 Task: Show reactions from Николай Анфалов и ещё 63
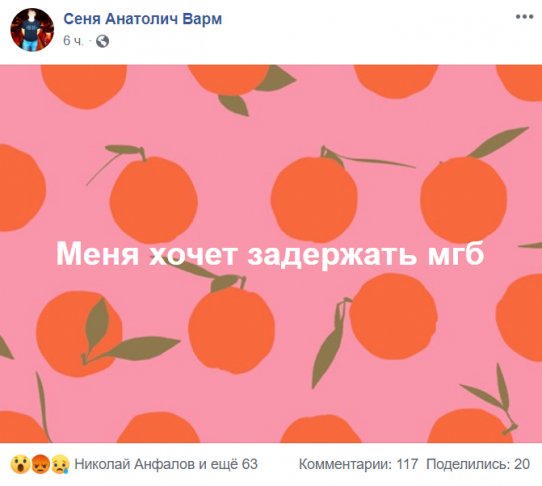click(x=166, y=464)
